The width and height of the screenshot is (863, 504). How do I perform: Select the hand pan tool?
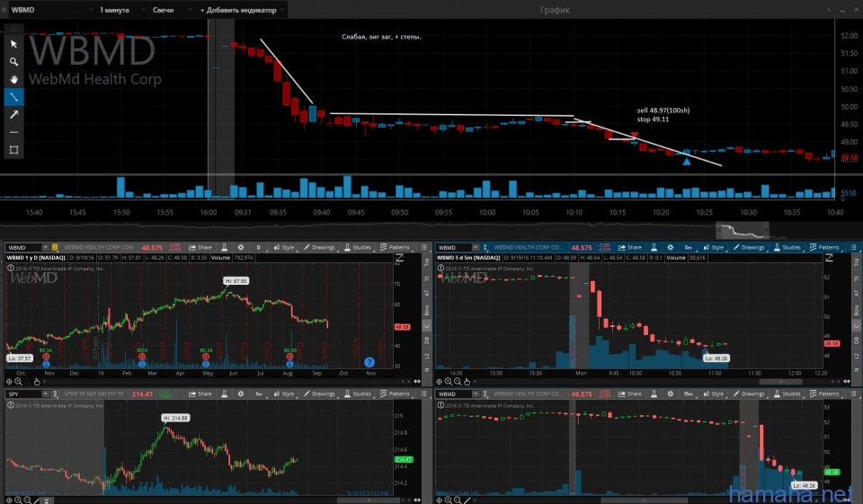pos(13,79)
